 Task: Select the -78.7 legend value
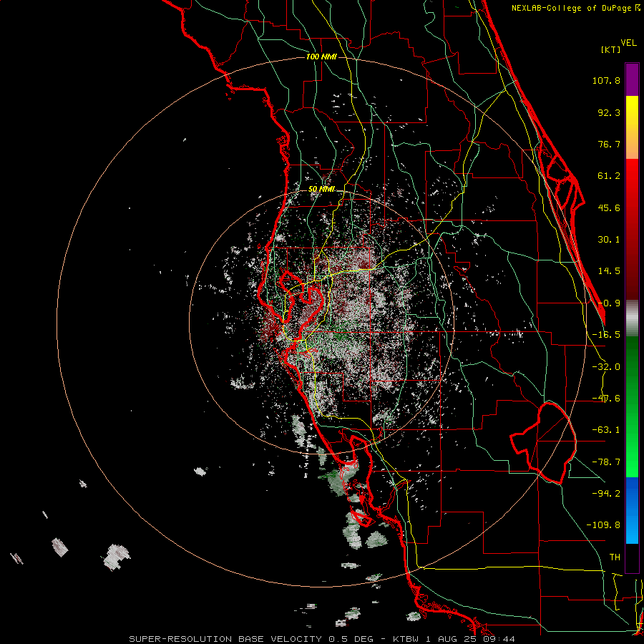(x=606, y=462)
